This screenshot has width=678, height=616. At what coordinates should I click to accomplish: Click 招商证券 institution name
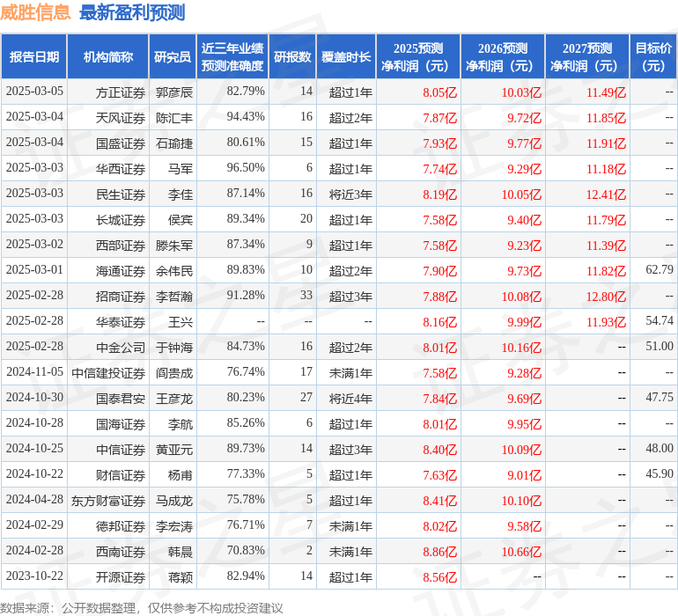pyautogui.click(x=121, y=297)
